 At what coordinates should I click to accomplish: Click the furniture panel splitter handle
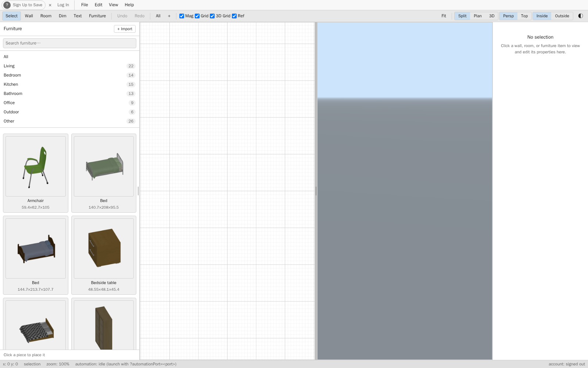point(138,191)
